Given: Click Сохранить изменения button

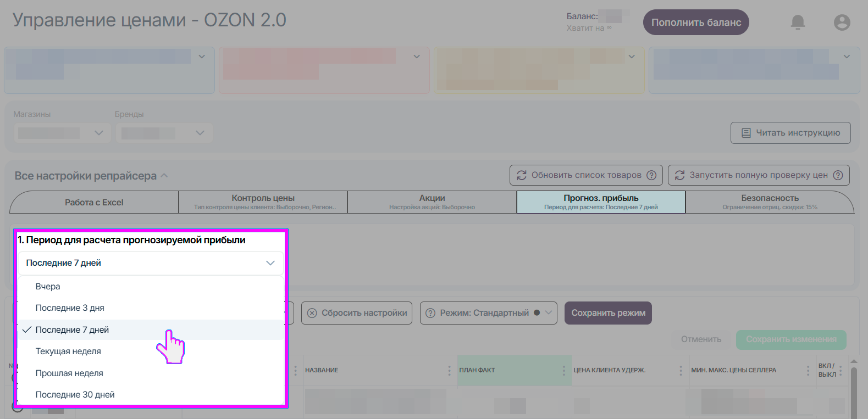Looking at the screenshot, I should pos(791,339).
